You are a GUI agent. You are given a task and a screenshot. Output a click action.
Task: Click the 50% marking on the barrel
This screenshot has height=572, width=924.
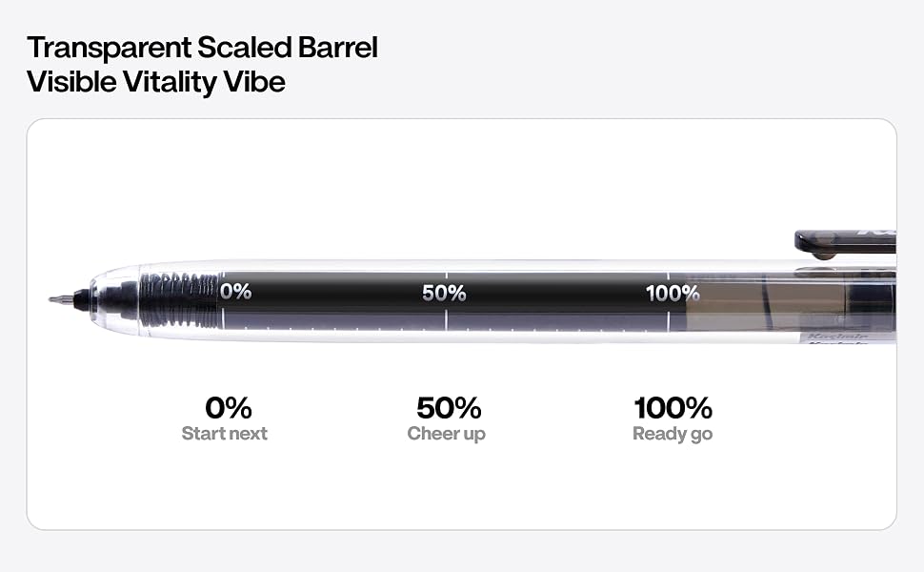point(444,293)
